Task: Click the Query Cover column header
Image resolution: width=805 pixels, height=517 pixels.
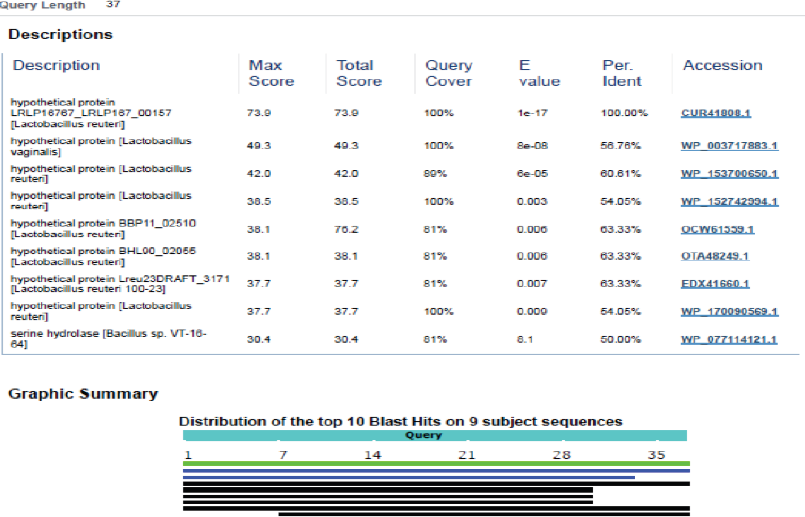Action: coord(449,73)
